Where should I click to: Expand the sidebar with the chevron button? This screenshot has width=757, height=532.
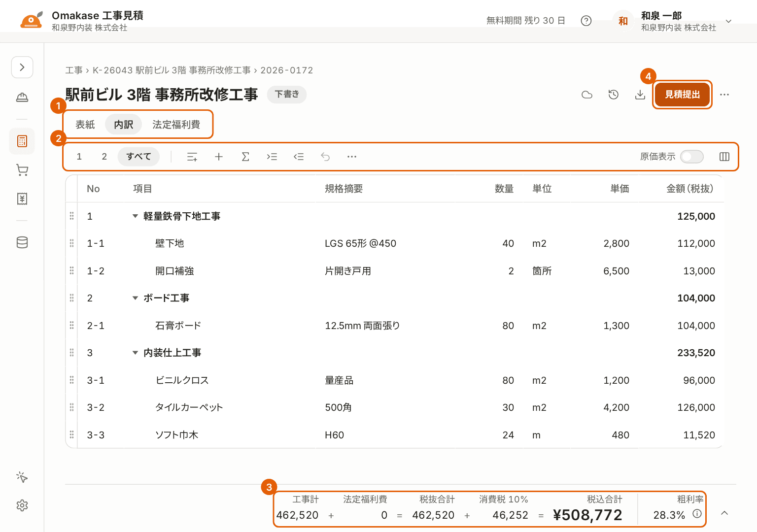pyautogui.click(x=22, y=67)
